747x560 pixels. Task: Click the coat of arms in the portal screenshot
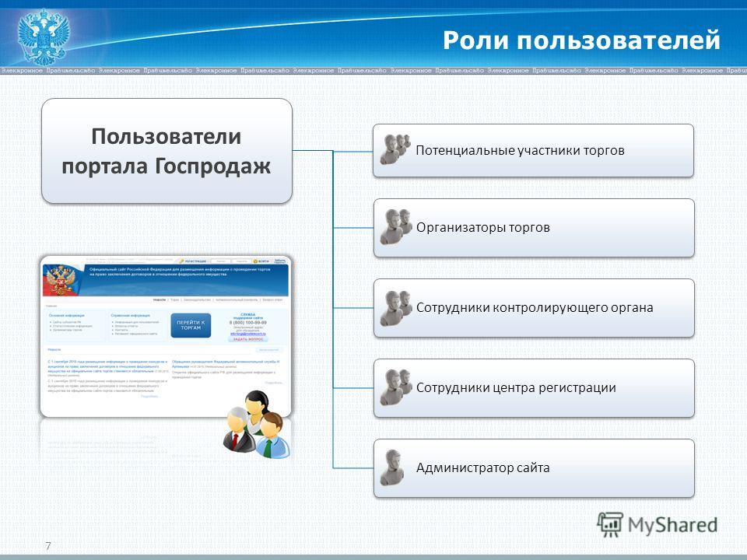(62, 281)
